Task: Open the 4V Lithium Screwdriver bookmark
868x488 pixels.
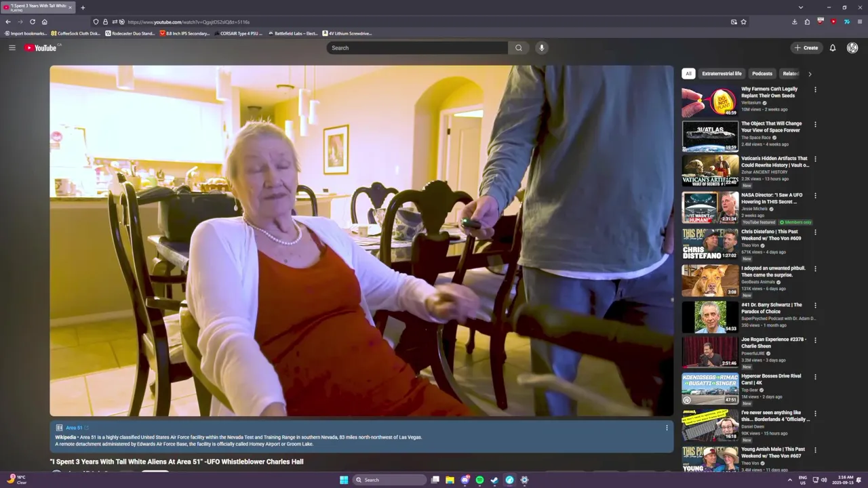Action: (347, 33)
